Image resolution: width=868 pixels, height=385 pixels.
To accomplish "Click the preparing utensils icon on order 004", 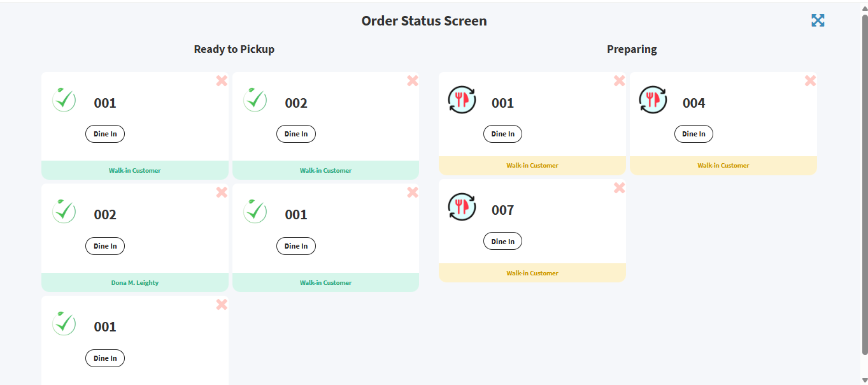I will tap(653, 99).
